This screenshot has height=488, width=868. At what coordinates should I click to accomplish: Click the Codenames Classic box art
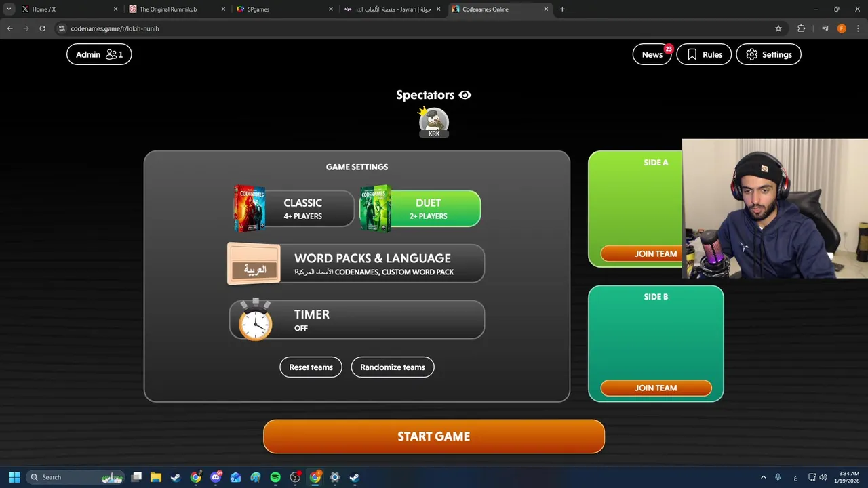point(249,209)
